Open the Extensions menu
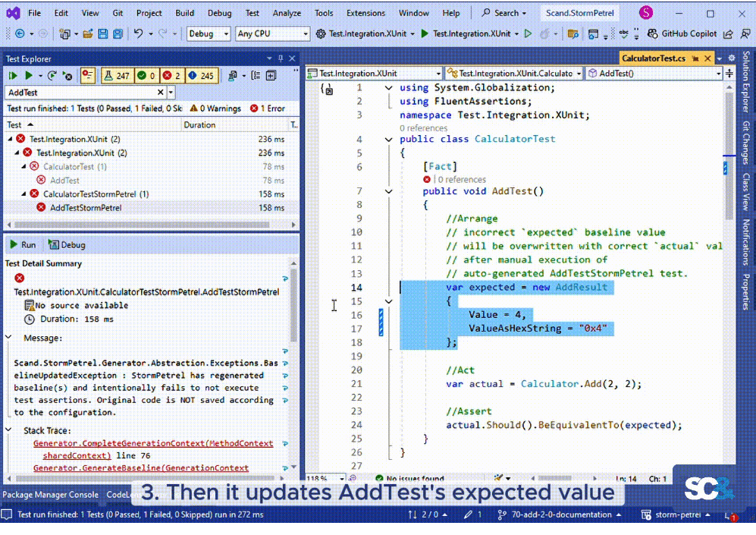 [x=366, y=13]
